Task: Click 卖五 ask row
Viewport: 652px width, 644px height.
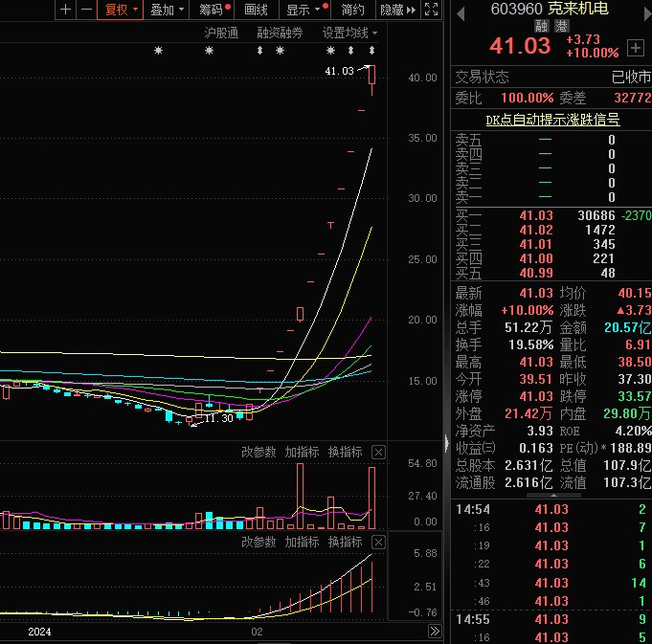Action: point(551,140)
